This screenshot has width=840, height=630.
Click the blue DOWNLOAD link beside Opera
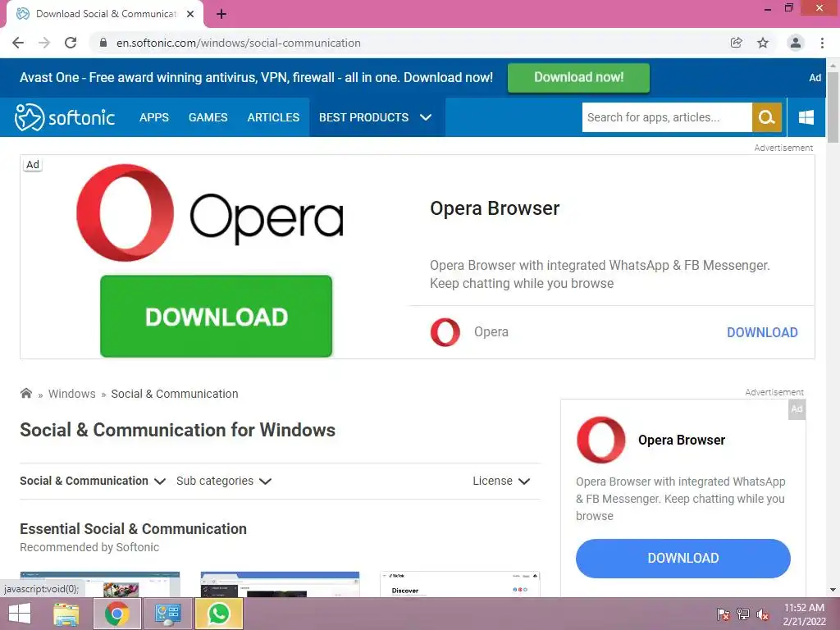point(762,332)
